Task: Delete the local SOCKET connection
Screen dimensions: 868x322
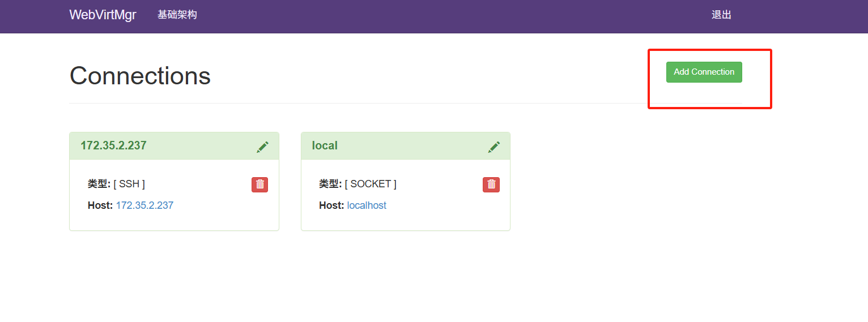Action: (x=491, y=184)
